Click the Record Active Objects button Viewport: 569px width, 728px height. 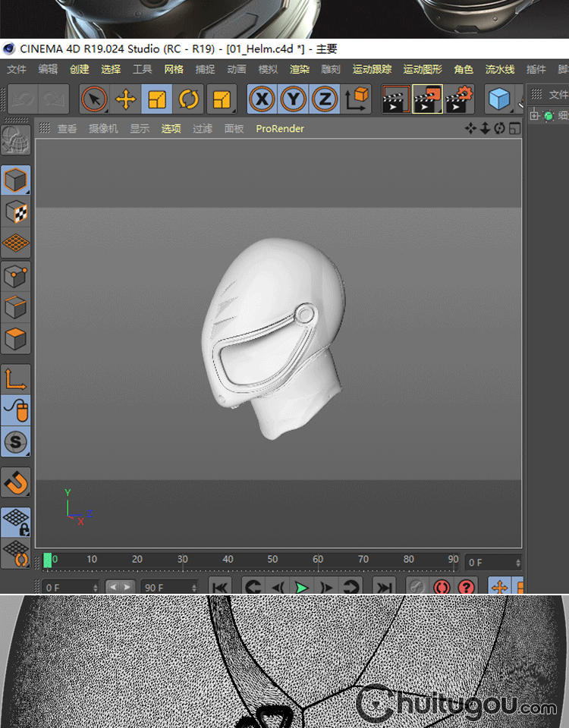tap(417, 586)
